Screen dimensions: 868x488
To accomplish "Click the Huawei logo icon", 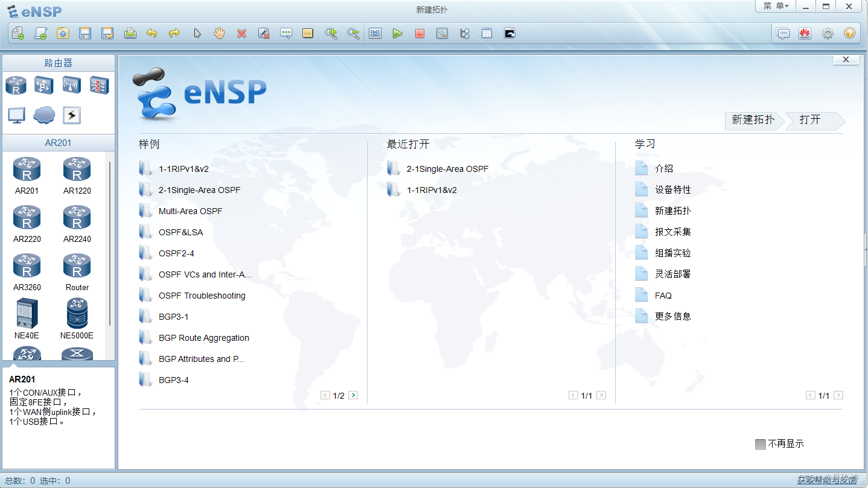I will pyautogui.click(x=805, y=33).
